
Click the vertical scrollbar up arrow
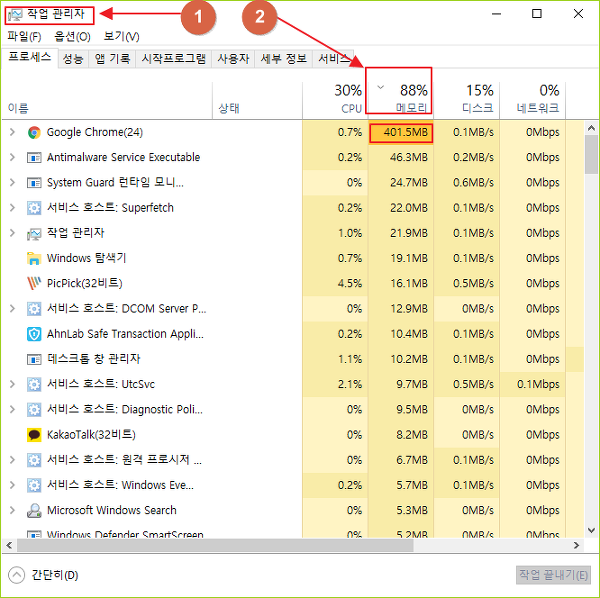click(x=591, y=128)
